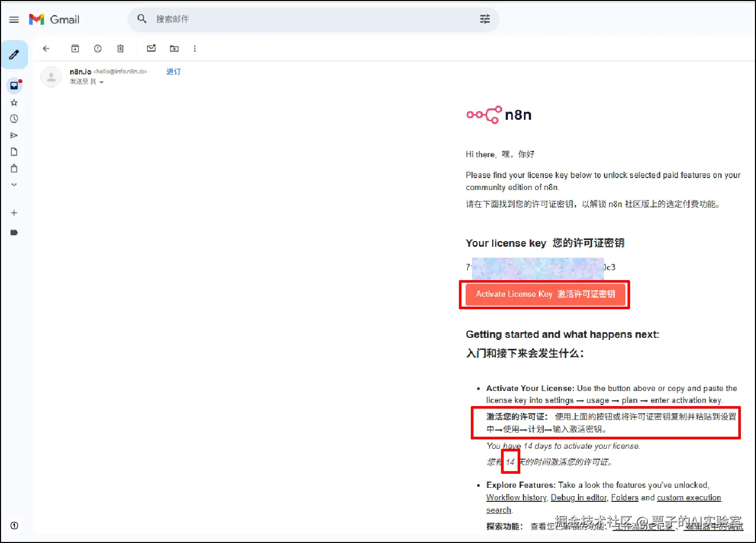Click the n8n logo in the email
Screen dimensions: 756x543
tap(499, 115)
